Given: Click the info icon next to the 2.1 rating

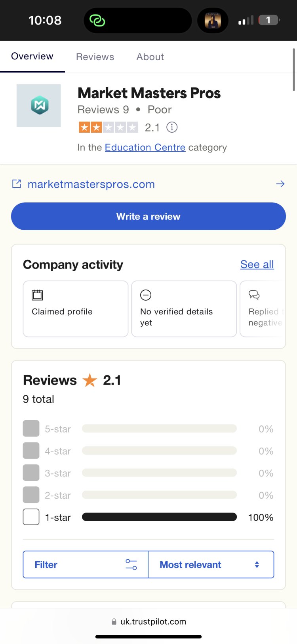Looking at the screenshot, I should pyautogui.click(x=172, y=127).
